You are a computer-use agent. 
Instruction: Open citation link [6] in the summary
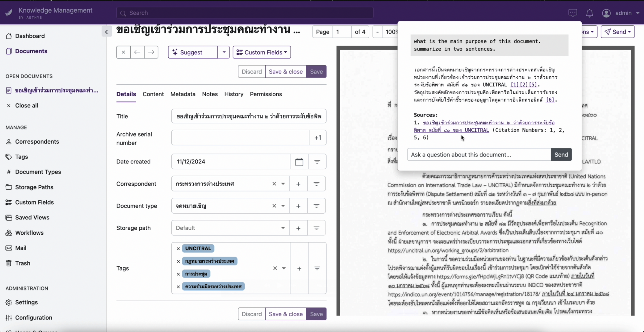pyautogui.click(x=550, y=100)
